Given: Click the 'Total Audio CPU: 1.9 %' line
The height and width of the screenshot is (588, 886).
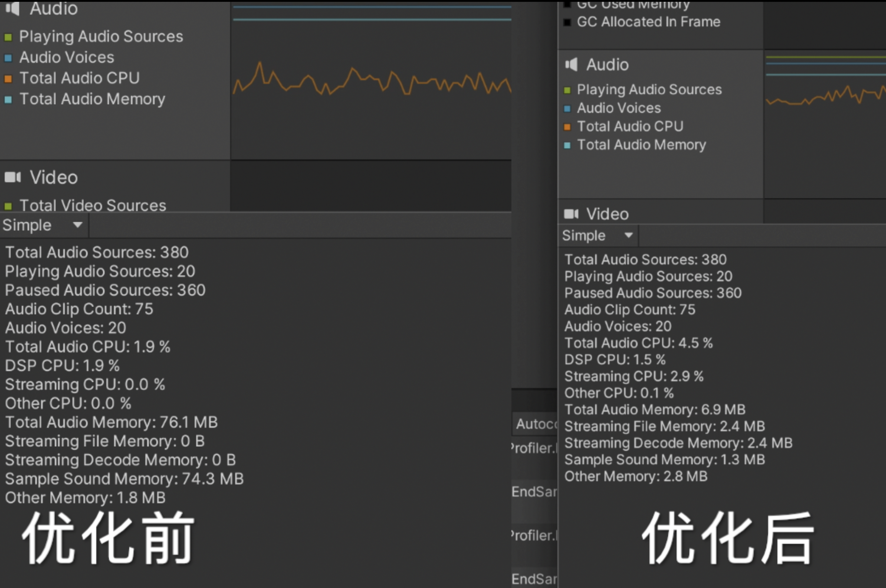Looking at the screenshot, I should point(88,347).
